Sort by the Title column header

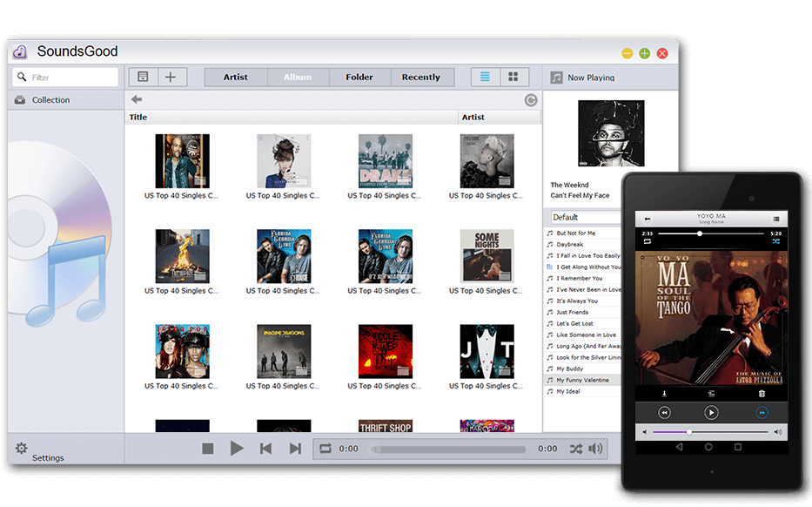coord(292,117)
